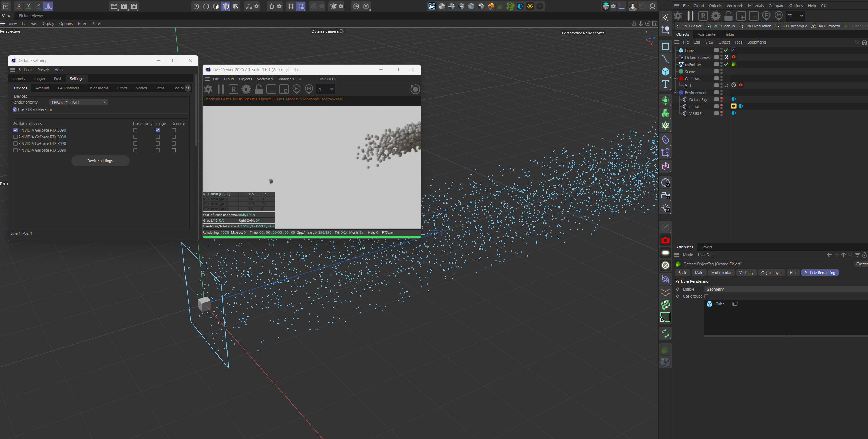Collapse the Environment group in Objects
868x439 pixels.
[676, 93]
